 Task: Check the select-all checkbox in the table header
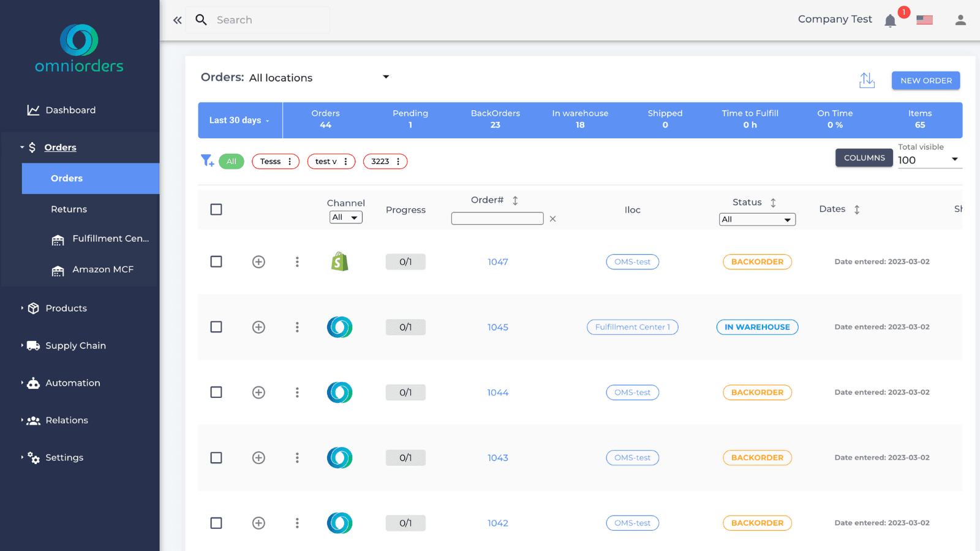coord(216,209)
